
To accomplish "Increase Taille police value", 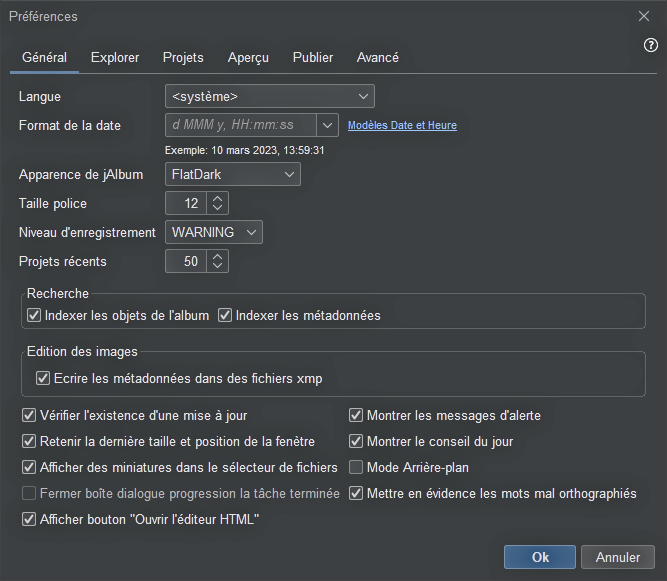I will (x=217, y=199).
